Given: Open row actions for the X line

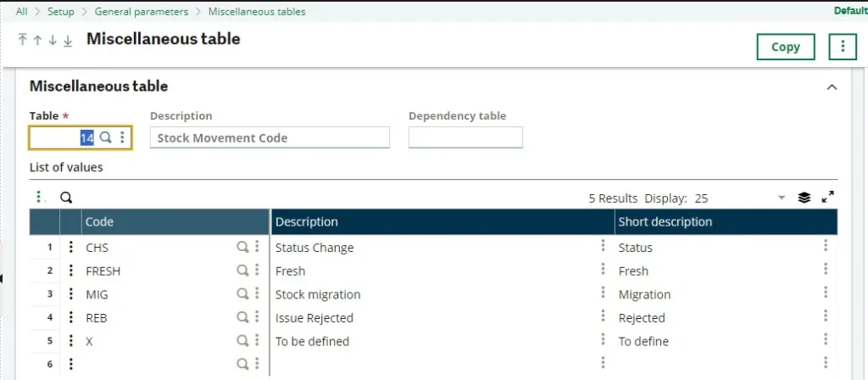Looking at the screenshot, I should (71, 341).
